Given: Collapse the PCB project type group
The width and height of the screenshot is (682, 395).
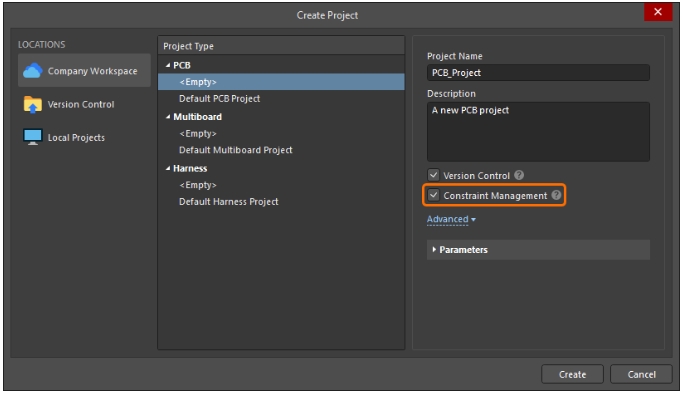Looking at the screenshot, I should coord(168,65).
